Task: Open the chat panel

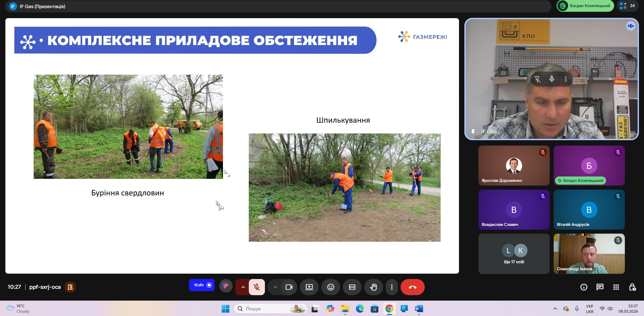Action: [600, 287]
